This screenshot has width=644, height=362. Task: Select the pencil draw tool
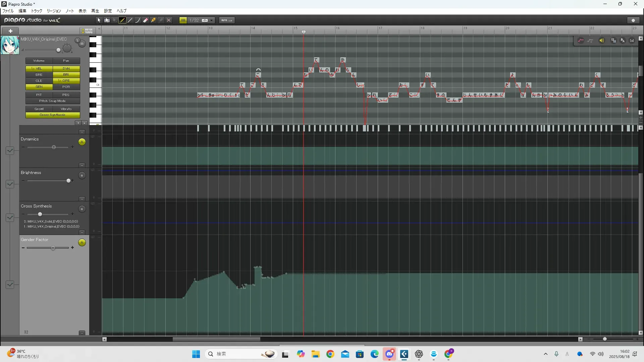(x=122, y=20)
